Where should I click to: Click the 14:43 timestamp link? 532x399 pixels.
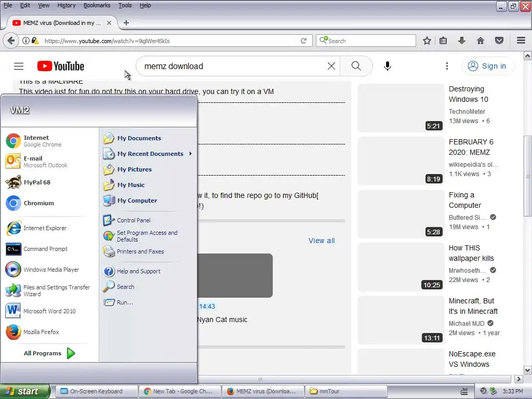[207, 307]
